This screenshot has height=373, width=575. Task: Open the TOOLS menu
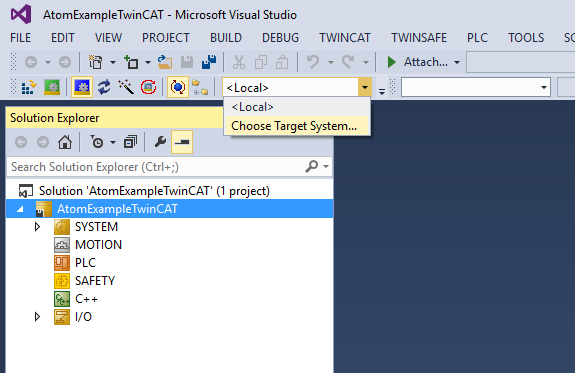click(526, 38)
